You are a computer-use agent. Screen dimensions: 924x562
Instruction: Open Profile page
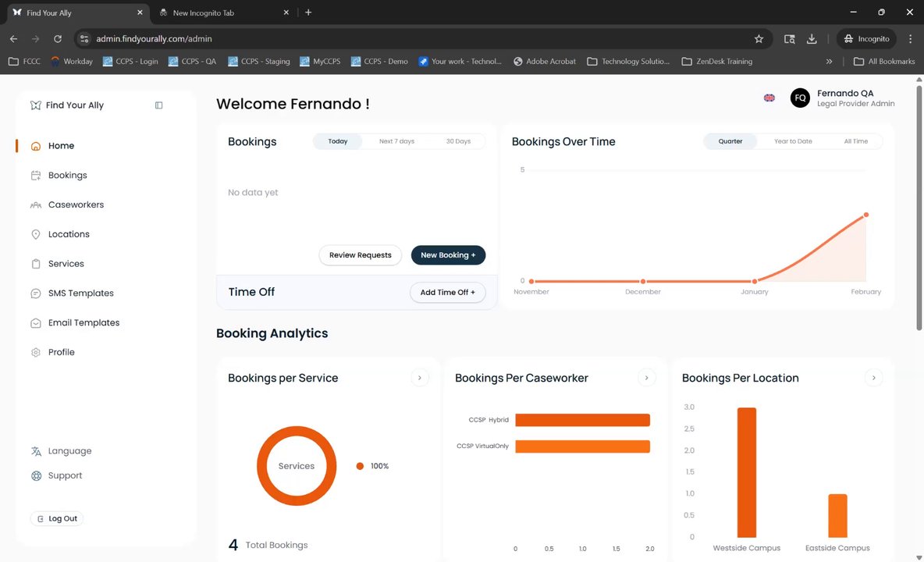tap(62, 352)
